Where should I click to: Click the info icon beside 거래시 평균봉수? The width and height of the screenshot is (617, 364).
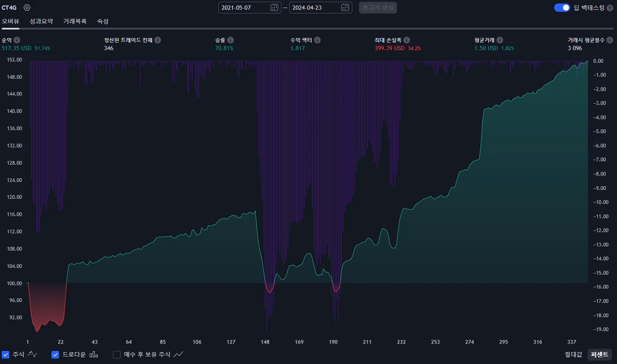[x=610, y=40]
